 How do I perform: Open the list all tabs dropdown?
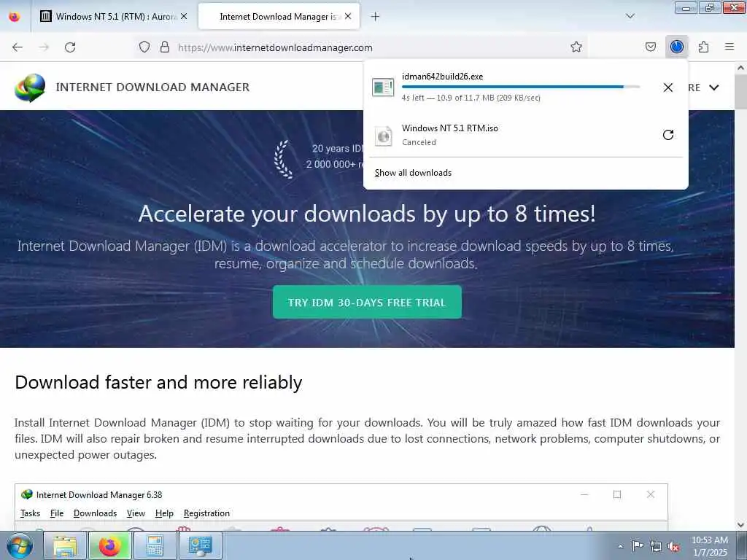click(x=630, y=16)
